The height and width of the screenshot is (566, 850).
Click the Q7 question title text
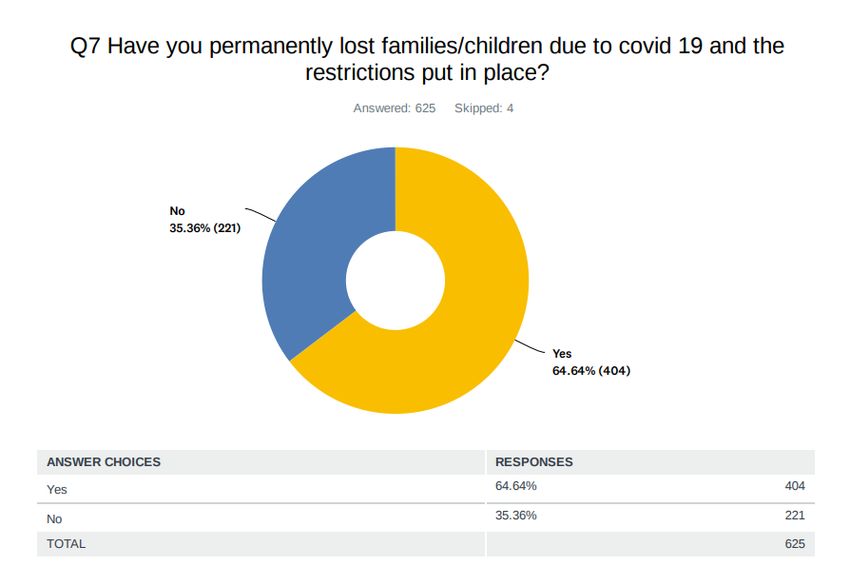(x=427, y=59)
